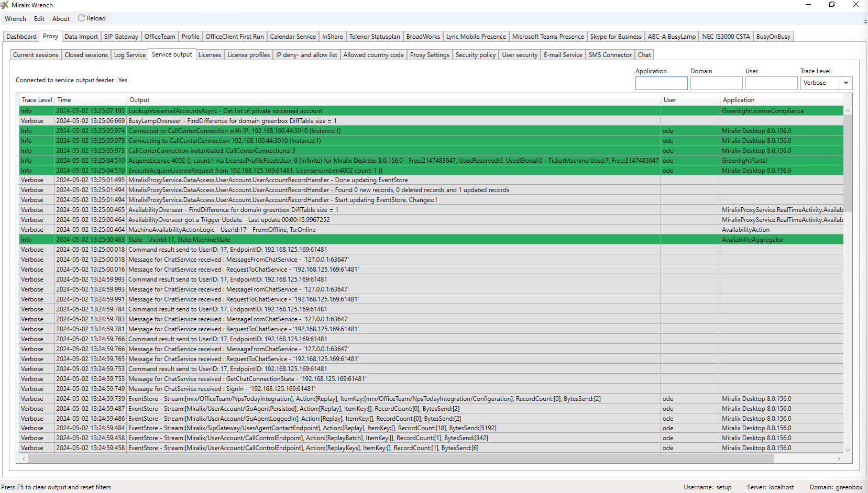The image size is (868, 493).
Task: Click the horizontal scrollbar right arrow
Action: [x=839, y=459]
